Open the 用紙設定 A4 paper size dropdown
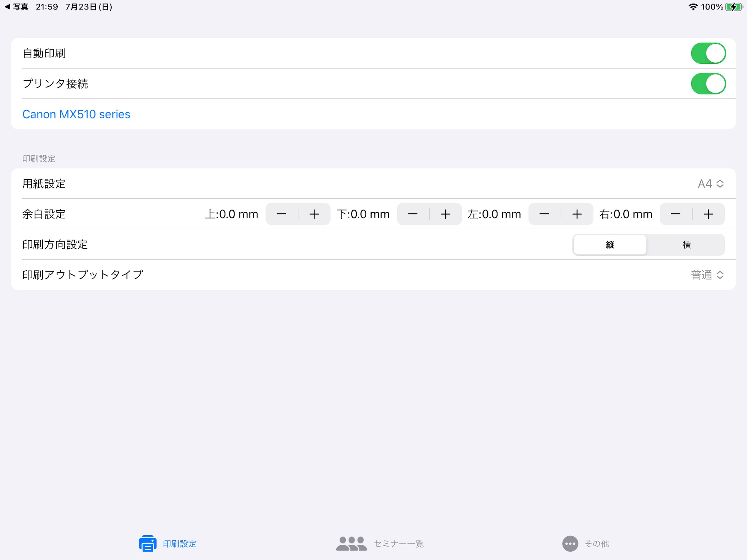The width and height of the screenshot is (747, 560). point(711,184)
